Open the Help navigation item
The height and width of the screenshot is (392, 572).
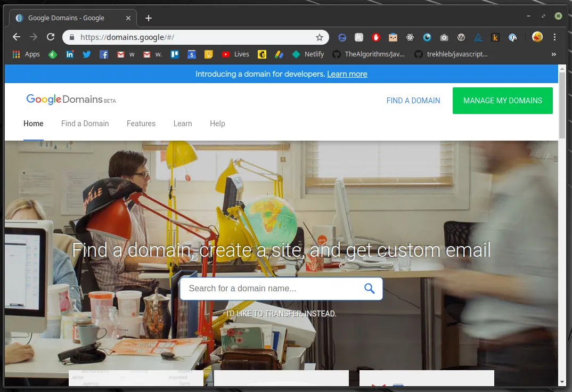(217, 124)
